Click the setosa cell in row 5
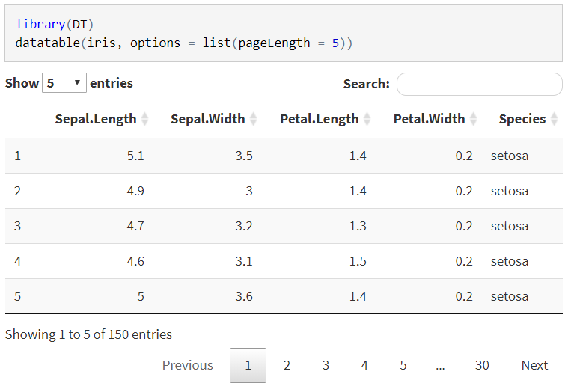 coord(510,296)
